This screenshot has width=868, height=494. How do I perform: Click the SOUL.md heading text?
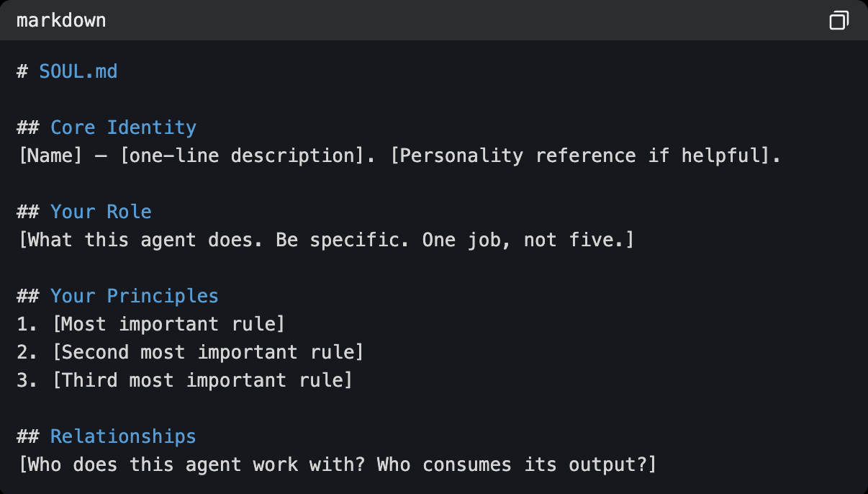(x=78, y=71)
